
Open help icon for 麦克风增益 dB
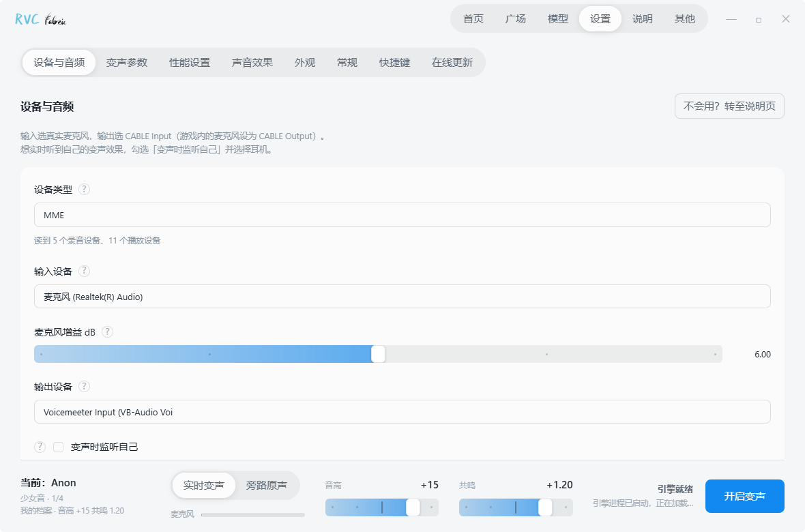coord(107,331)
